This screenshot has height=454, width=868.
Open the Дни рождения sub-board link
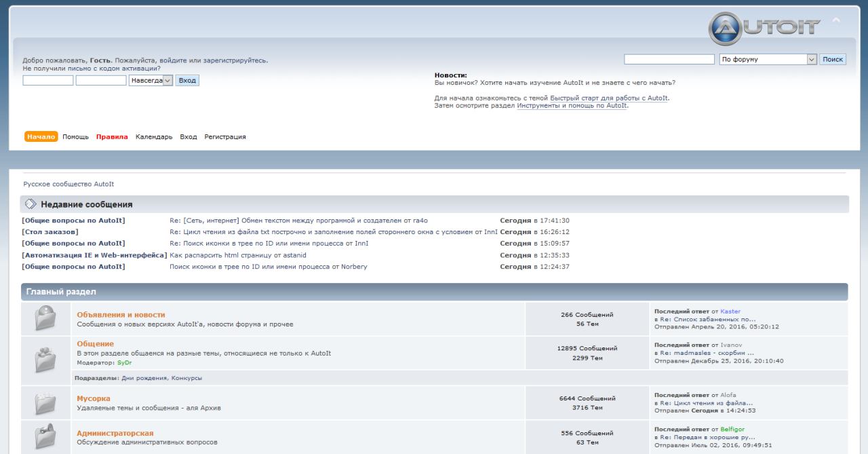point(144,378)
